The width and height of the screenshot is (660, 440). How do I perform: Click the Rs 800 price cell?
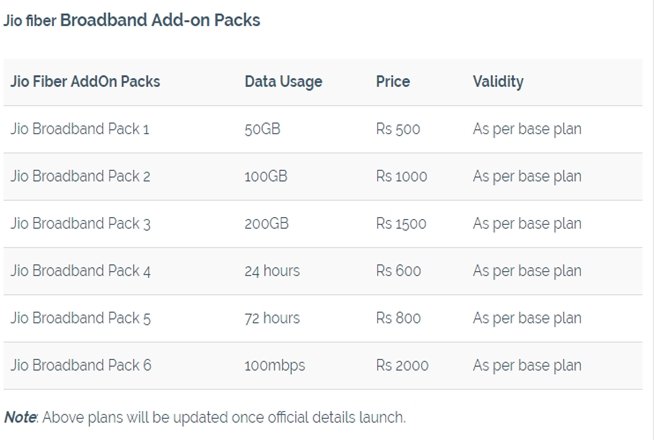pos(398,318)
